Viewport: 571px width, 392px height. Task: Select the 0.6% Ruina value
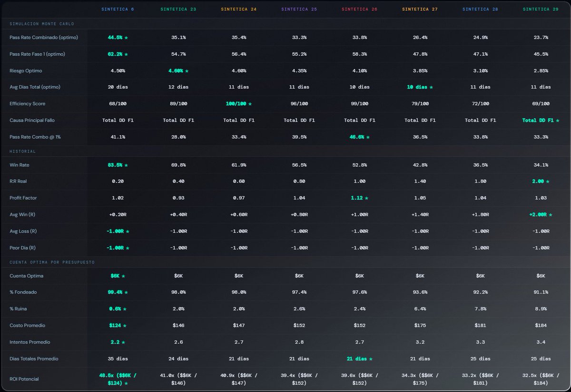(115, 309)
